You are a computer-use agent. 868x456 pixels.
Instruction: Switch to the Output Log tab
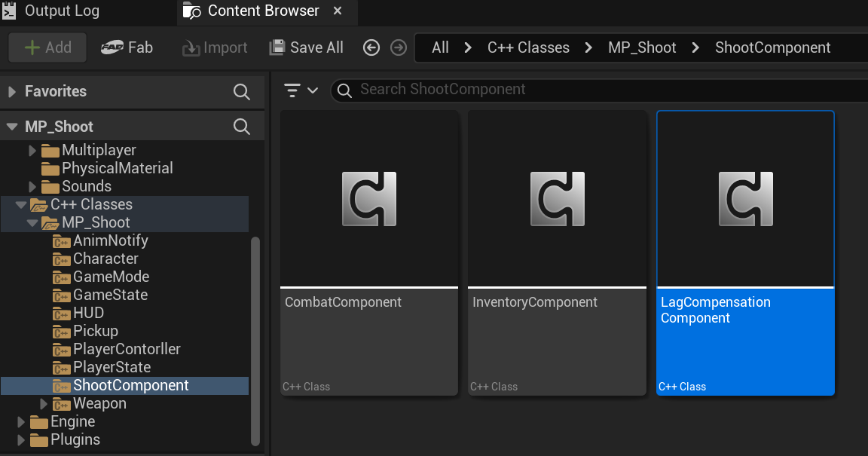click(x=51, y=11)
